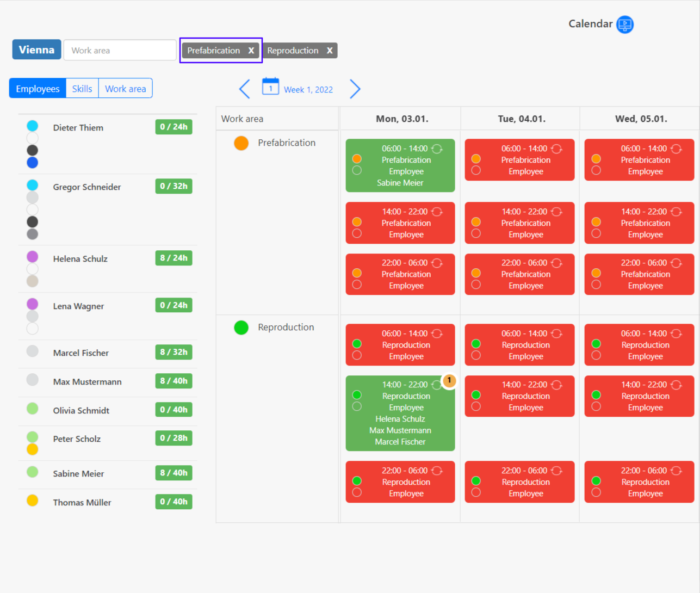Click the previous week chevron

point(244,89)
